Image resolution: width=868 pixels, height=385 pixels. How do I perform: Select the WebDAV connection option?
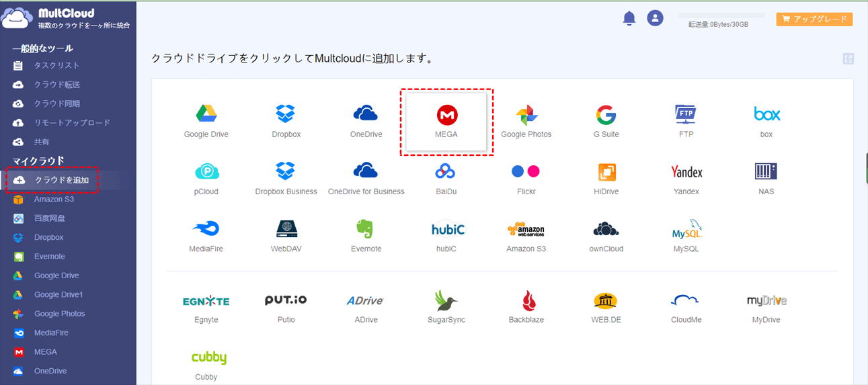click(x=286, y=236)
